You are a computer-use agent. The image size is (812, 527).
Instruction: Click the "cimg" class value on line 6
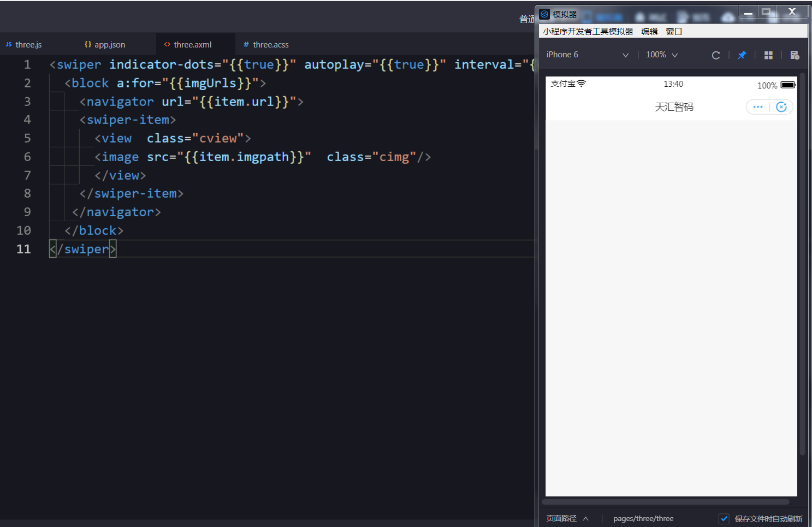coord(394,157)
